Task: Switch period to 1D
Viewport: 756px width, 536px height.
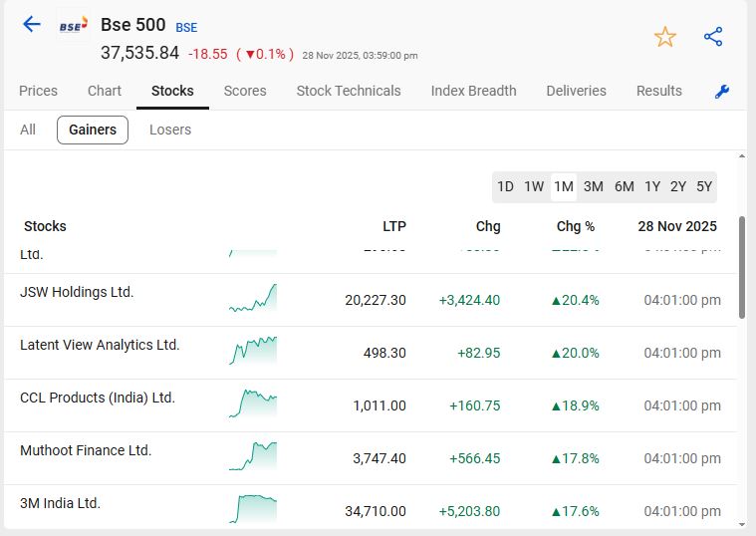Action: (505, 186)
